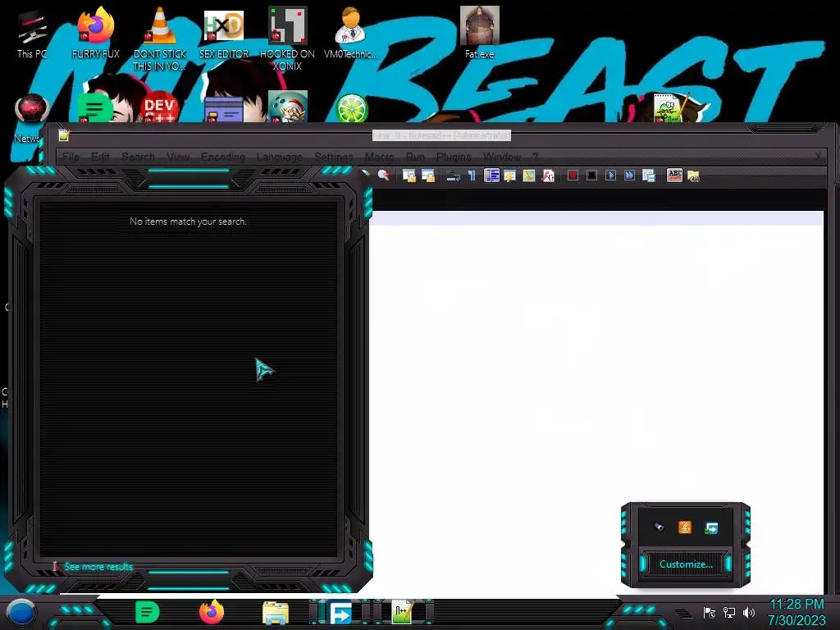
Task: Click the See more results link
Action: coord(98,567)
